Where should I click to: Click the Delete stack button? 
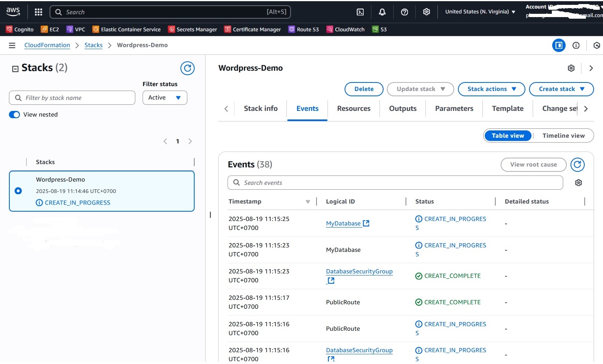click(364, 89)
